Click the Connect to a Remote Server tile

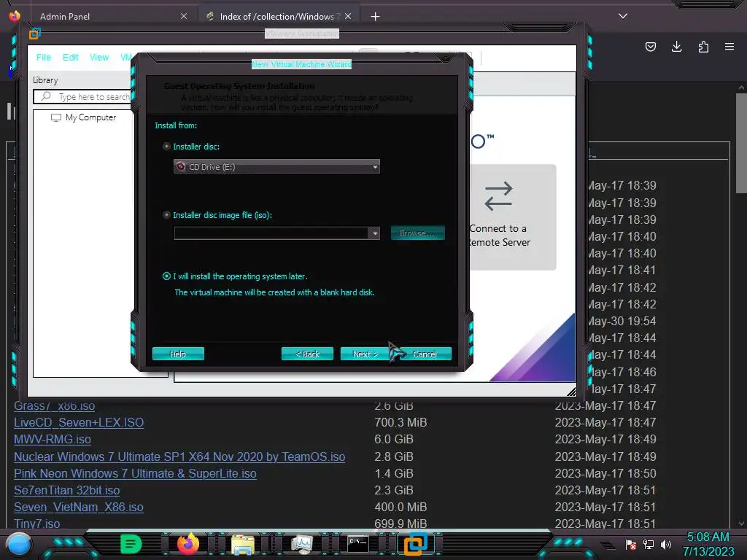[x=513, y=217]
